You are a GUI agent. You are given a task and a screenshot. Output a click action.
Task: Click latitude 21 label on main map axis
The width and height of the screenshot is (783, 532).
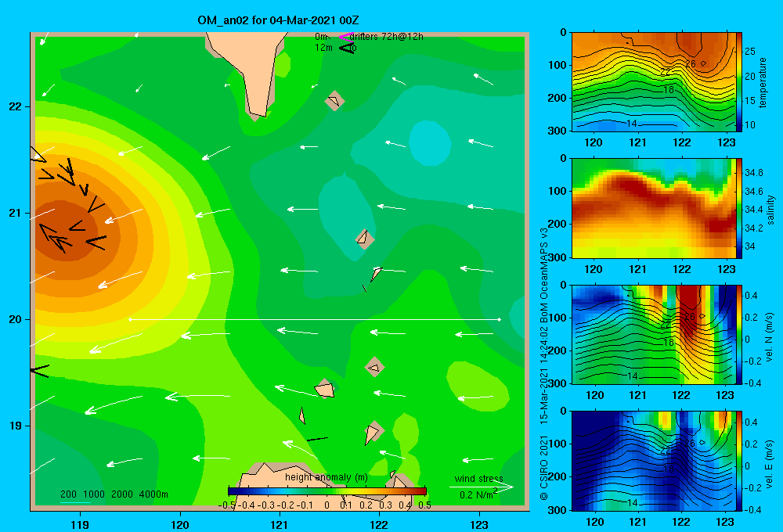[x=15, y=213]
